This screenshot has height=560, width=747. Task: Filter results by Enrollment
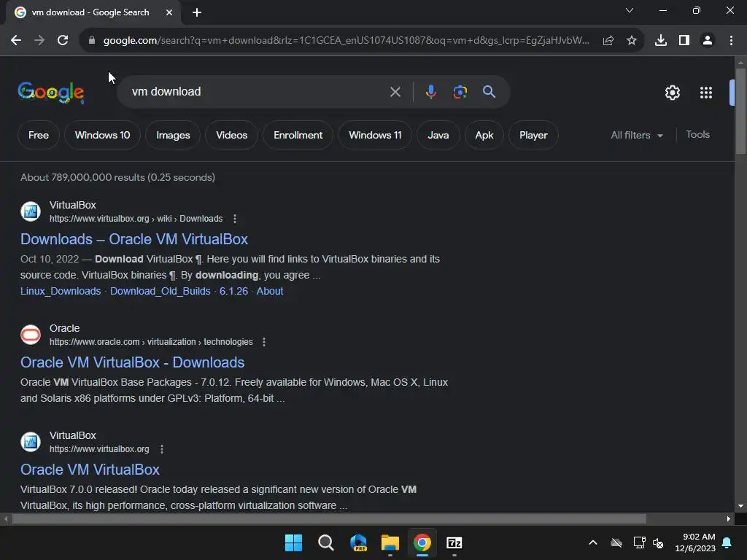[x=298, y=135]
